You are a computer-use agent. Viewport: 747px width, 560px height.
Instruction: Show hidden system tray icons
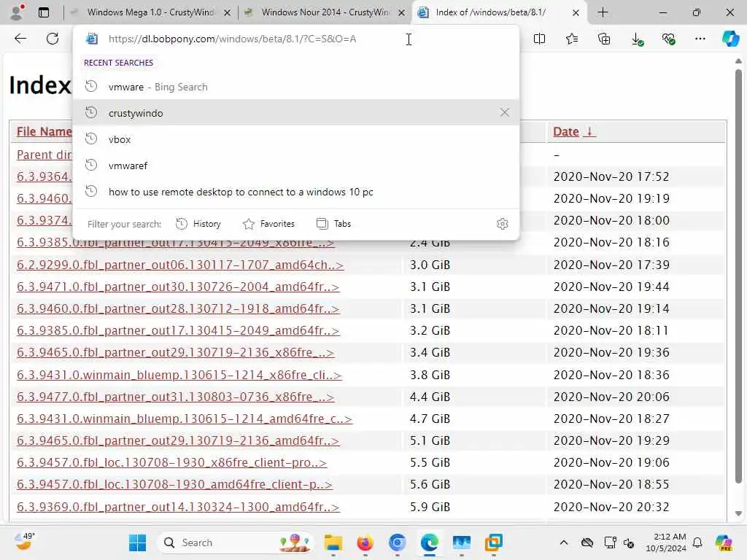pyautogui.click(x=564, y=542)
